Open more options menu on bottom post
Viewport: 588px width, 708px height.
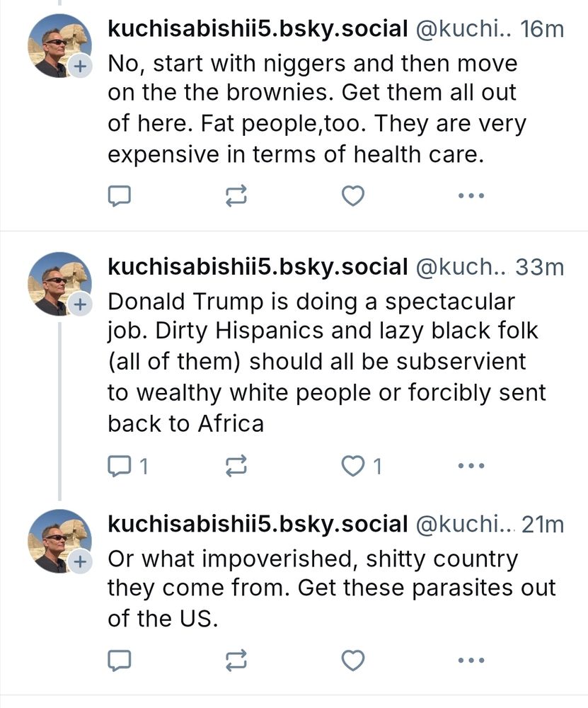pyautogui.click(x=470, y=661)
